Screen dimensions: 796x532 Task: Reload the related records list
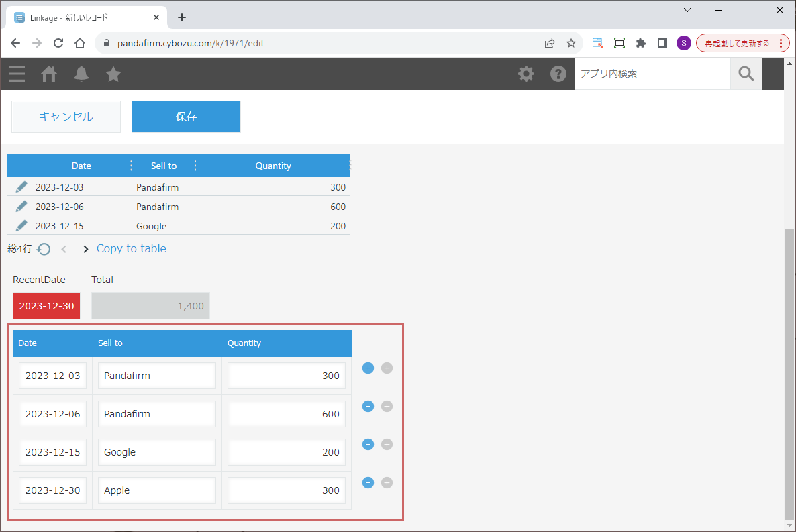[44, 249]
